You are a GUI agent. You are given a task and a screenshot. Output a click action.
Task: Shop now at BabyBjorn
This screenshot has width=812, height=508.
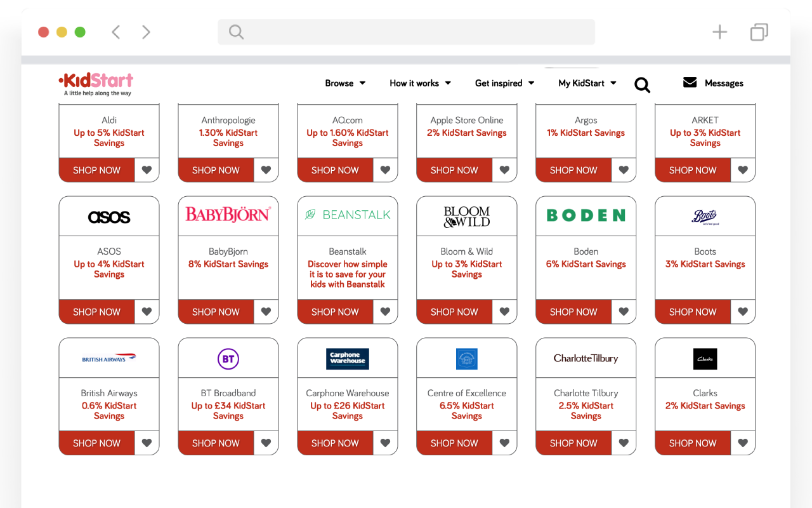(216, 312)
